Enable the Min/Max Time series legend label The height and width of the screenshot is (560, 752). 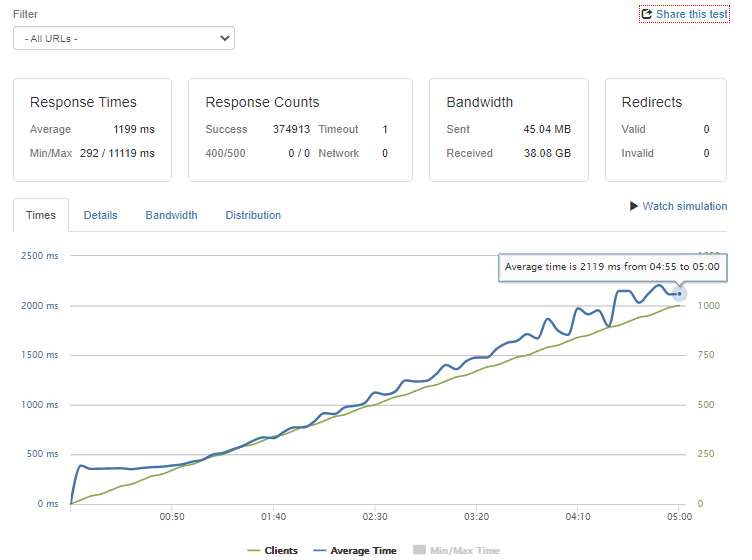click(x=465, y=550)
